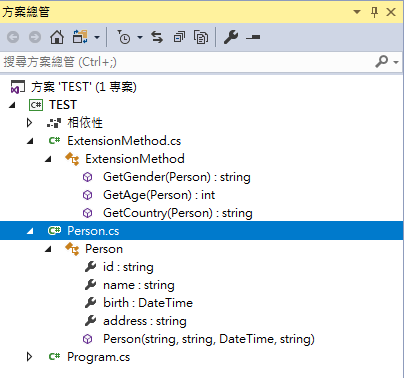This screenshot has height=378, width=404.
Task: Click the property wrench icon of address
Action: tap(90, 321)
